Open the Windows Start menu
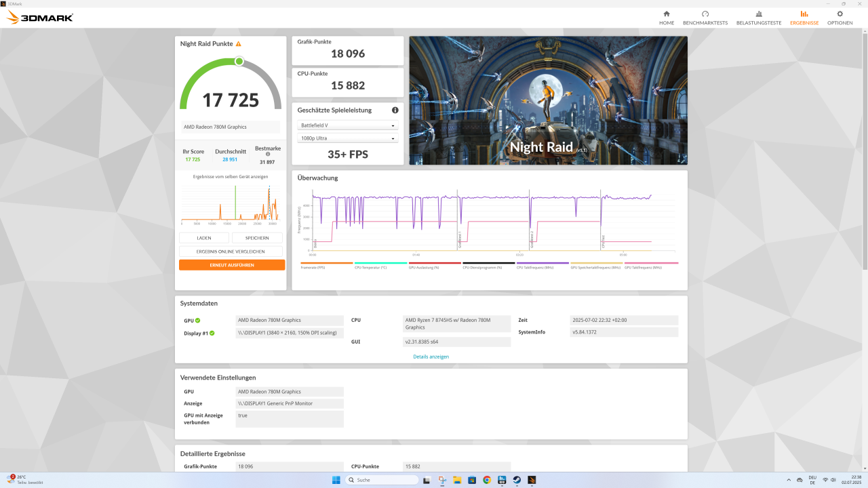The width and height of the screenshot is (868, 488). [x=336, y=480]
